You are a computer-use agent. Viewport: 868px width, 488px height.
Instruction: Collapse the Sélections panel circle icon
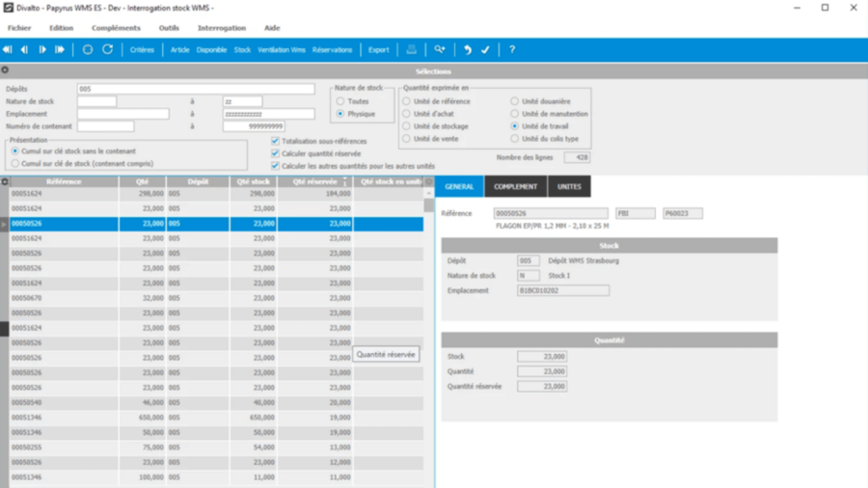click(5, 70)
